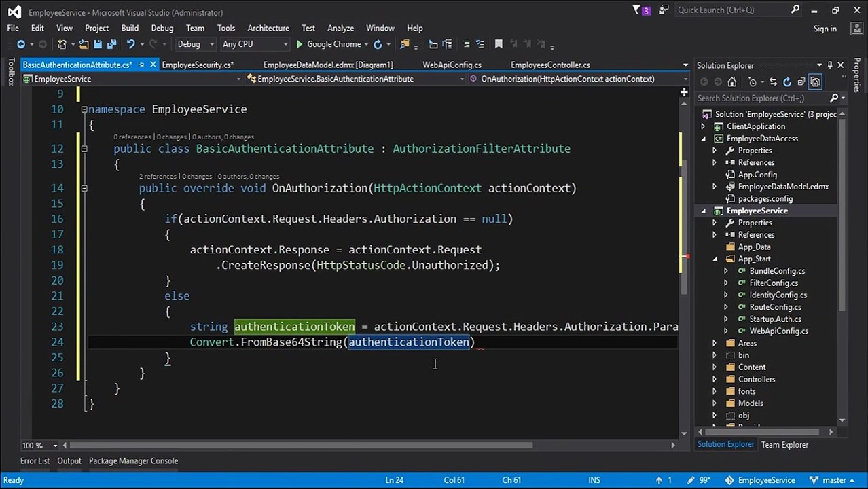This screenshot has width=868, height=489.
Task: Click the Save All toolbar icon
Action: [x=112, y=44]
